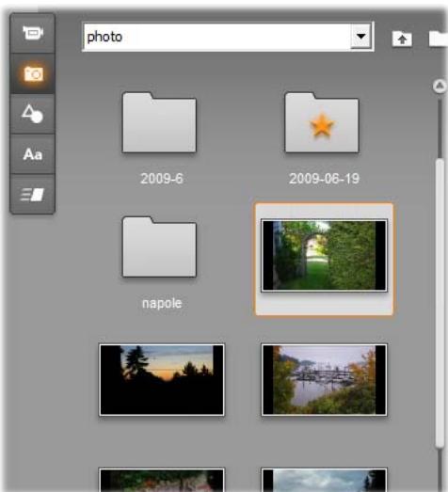Screen dimensions: 448x492
Task: Open the napole folder
Action: [x=159, y=247]
